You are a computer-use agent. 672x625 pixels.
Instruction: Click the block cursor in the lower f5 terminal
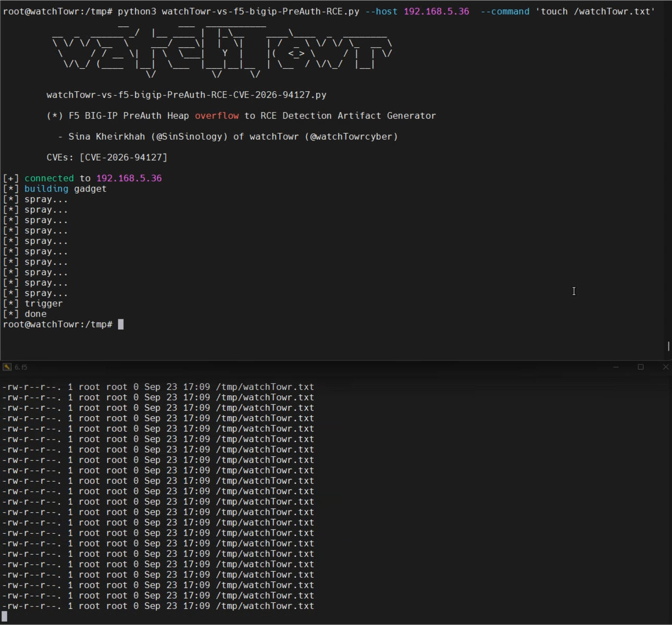pos(5,617)
